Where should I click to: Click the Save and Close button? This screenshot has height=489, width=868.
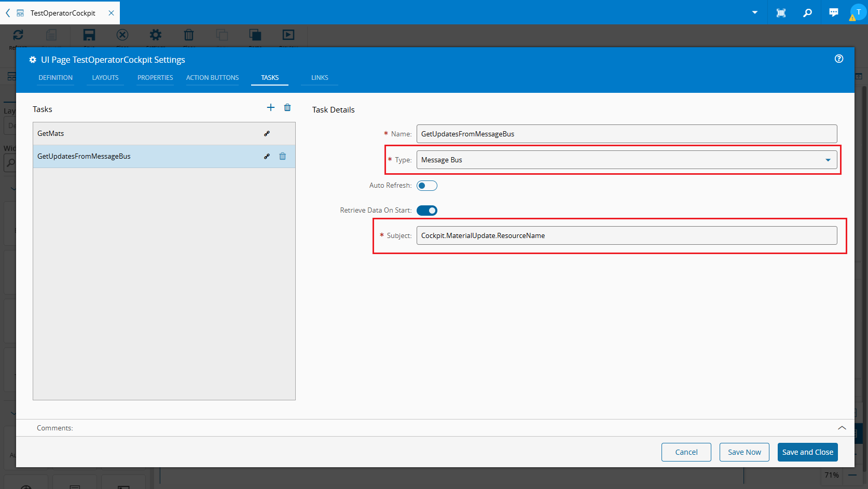807,452
